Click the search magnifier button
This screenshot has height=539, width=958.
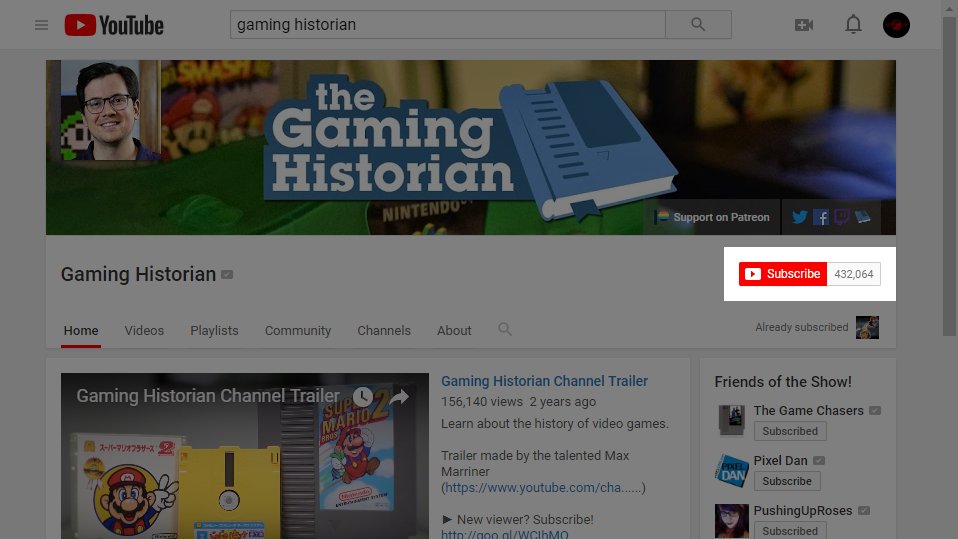(x=698, y=24)
